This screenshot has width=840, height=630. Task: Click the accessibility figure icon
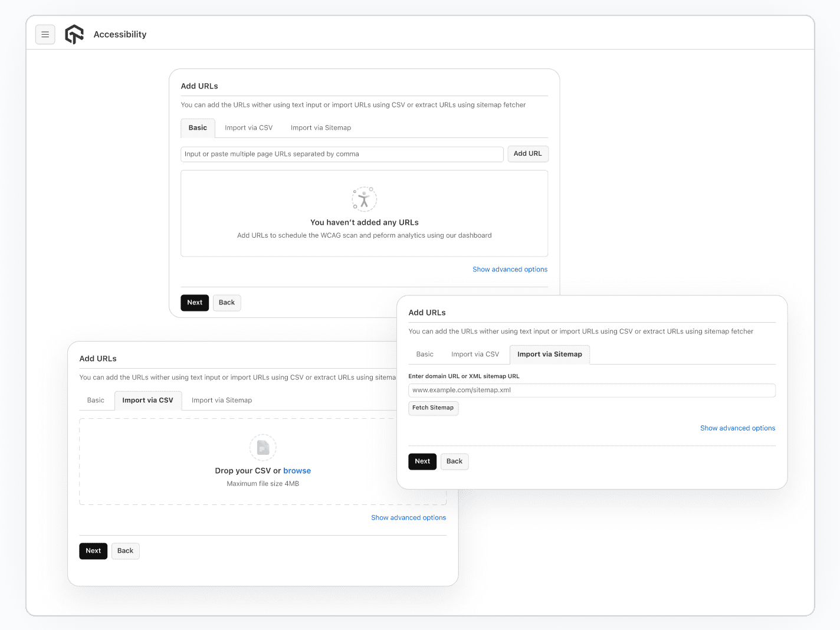(364, 199)
